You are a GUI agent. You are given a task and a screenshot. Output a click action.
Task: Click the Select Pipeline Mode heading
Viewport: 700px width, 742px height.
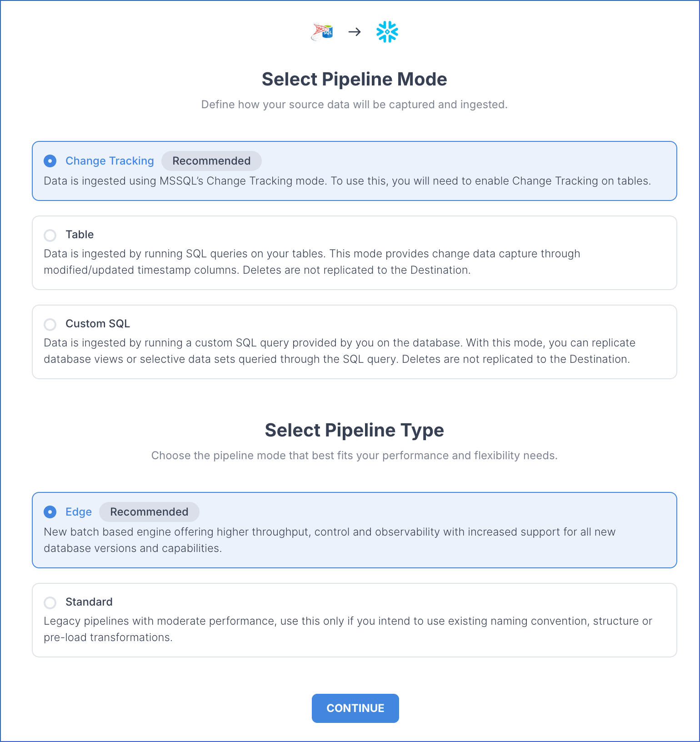(355, 79)
